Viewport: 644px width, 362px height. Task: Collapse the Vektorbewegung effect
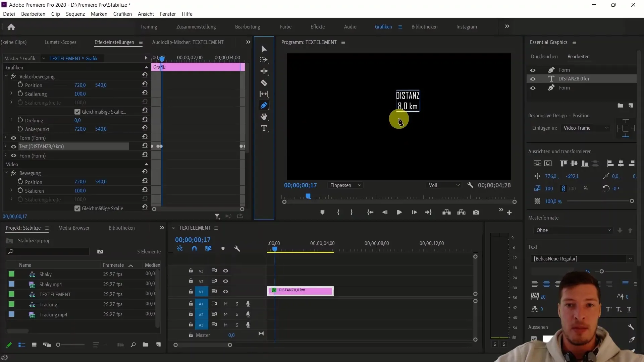[6, 76]
